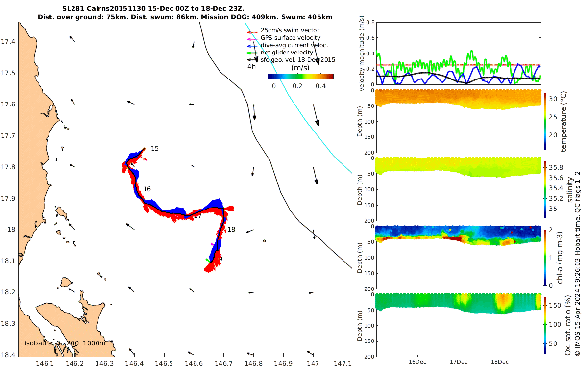Click the day '18' label along the glider track
Image resolution: width=588 pixels, height=368 pixels.
click(x=231, y=230)
